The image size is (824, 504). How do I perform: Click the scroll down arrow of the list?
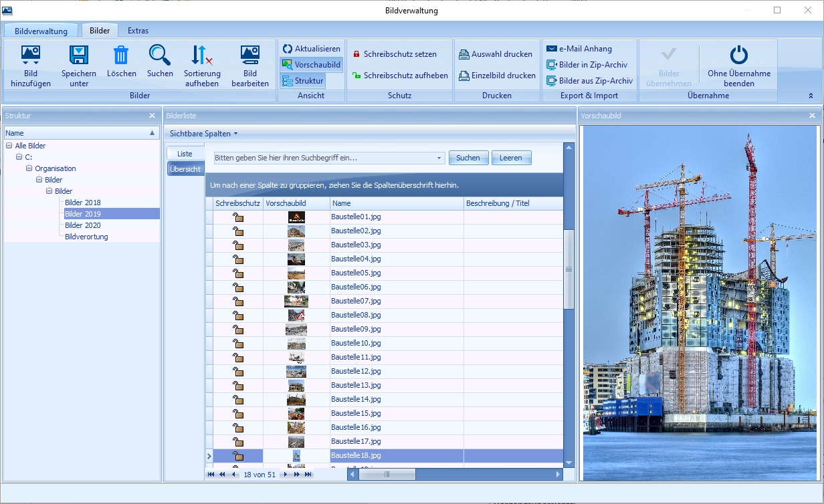click(569, 463)
